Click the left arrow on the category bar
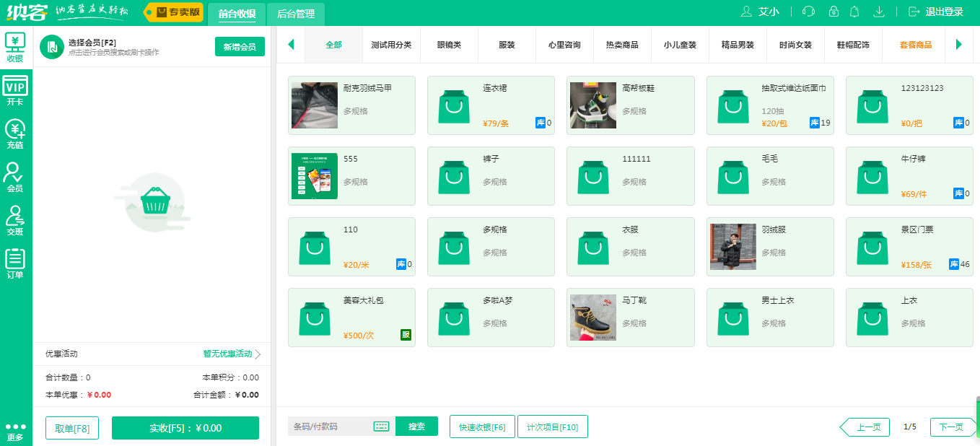 pos(291,44)
